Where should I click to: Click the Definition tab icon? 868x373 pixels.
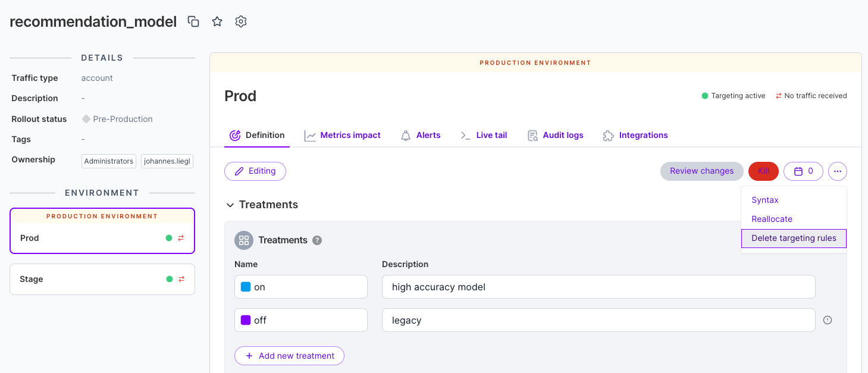pyautogui.click(x=235, y=136)
